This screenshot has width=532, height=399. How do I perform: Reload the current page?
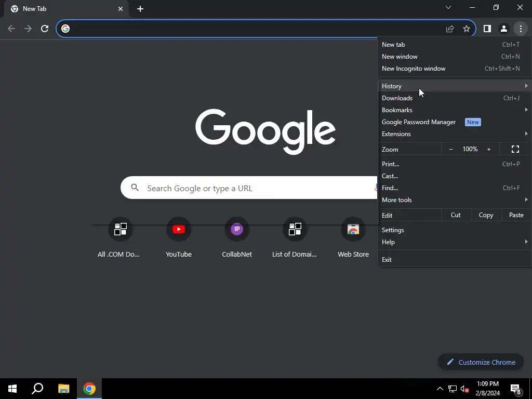(x=45, y=29)
